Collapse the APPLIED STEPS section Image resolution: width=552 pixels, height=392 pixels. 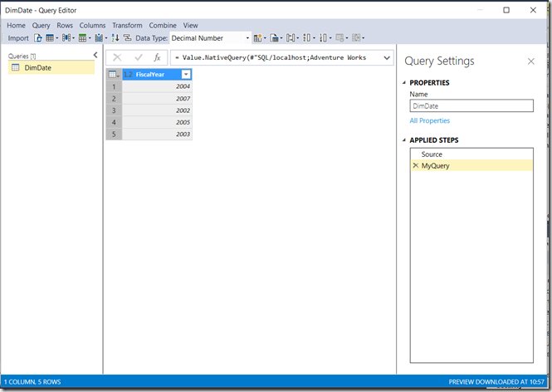[404, 140]
